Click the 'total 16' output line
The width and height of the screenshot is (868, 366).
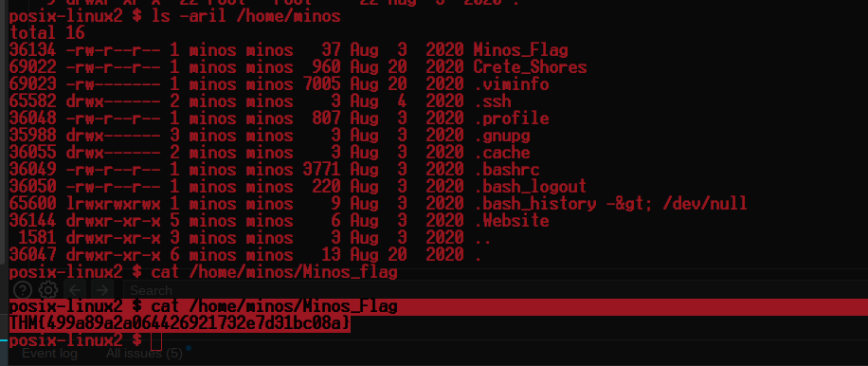pos(47,33)
